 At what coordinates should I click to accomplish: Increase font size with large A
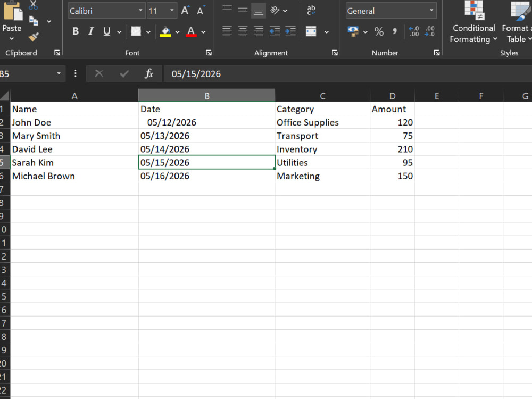185,11
